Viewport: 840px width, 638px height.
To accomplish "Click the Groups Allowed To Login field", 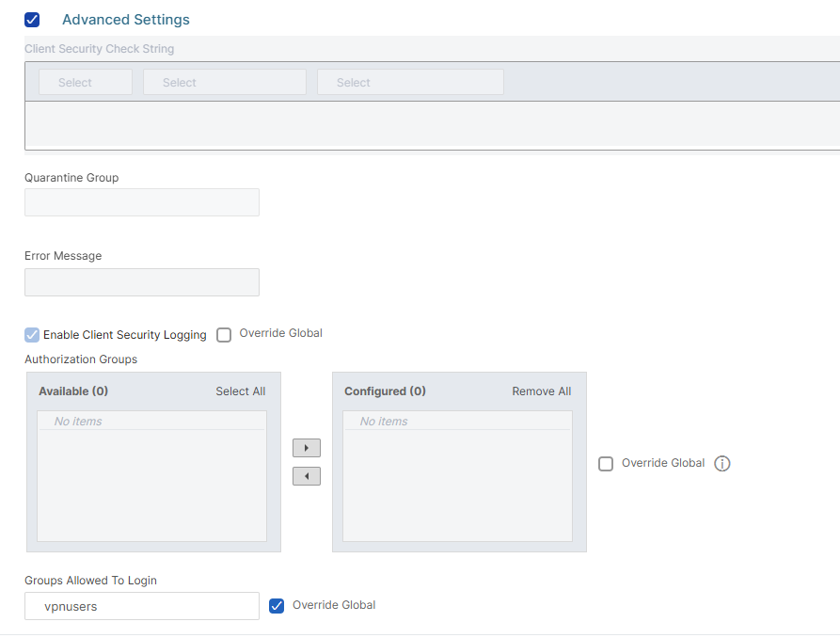I will (142, 606).
